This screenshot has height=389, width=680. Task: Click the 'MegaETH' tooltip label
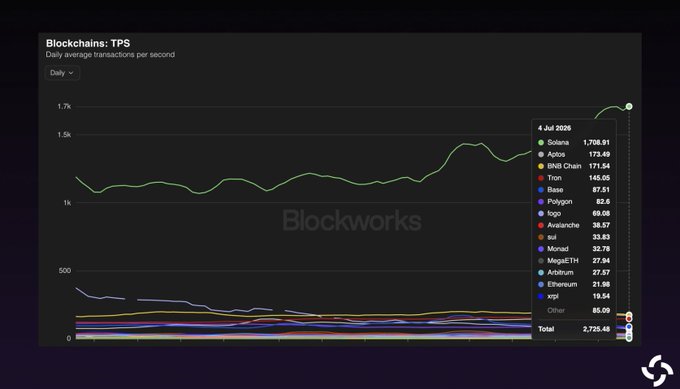[x=562, y=261]
